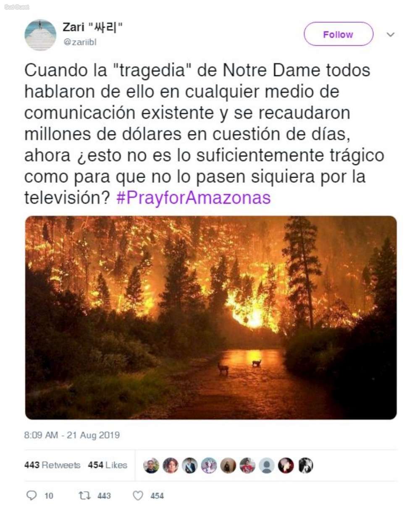Open the 454 Likes list
The width and height of the screenshot is (420, 508).
(x=108, y=465)
